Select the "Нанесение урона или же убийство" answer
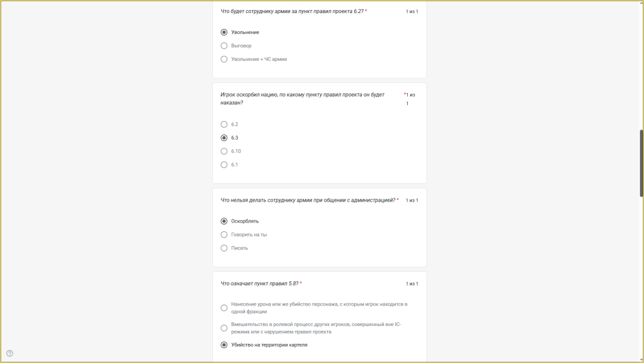644x363 pixels. click(224, 308)
